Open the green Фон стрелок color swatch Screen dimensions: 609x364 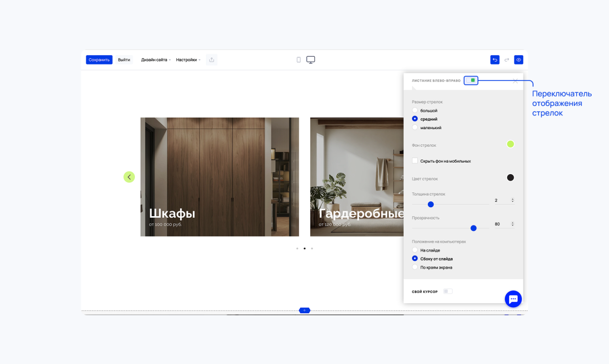tap(510, 144)
